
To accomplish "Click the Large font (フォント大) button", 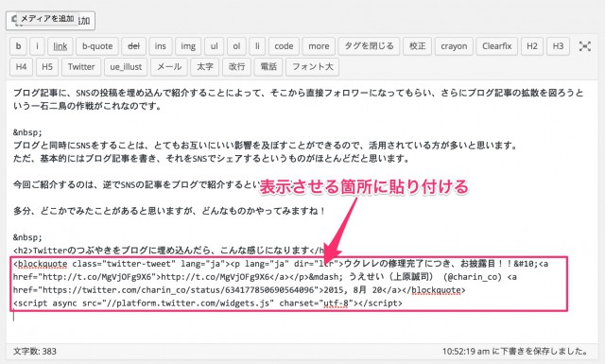I will click(312, 67).
